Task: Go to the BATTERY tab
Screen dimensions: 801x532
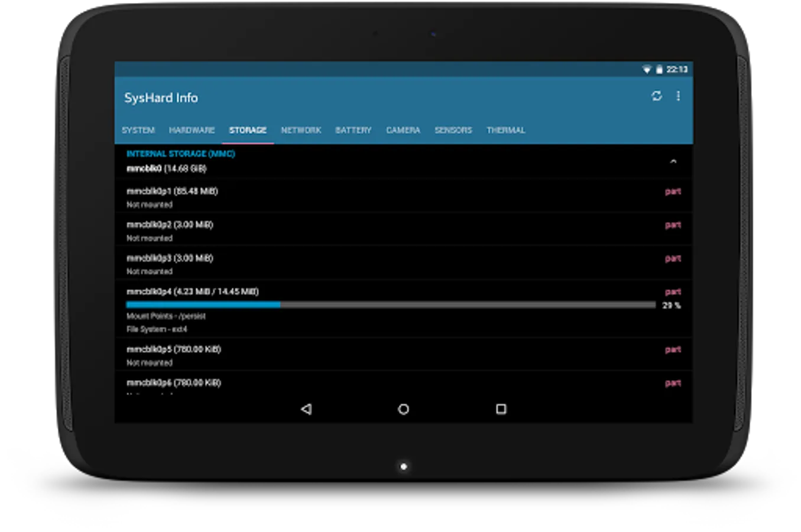Action: [354, 130]
